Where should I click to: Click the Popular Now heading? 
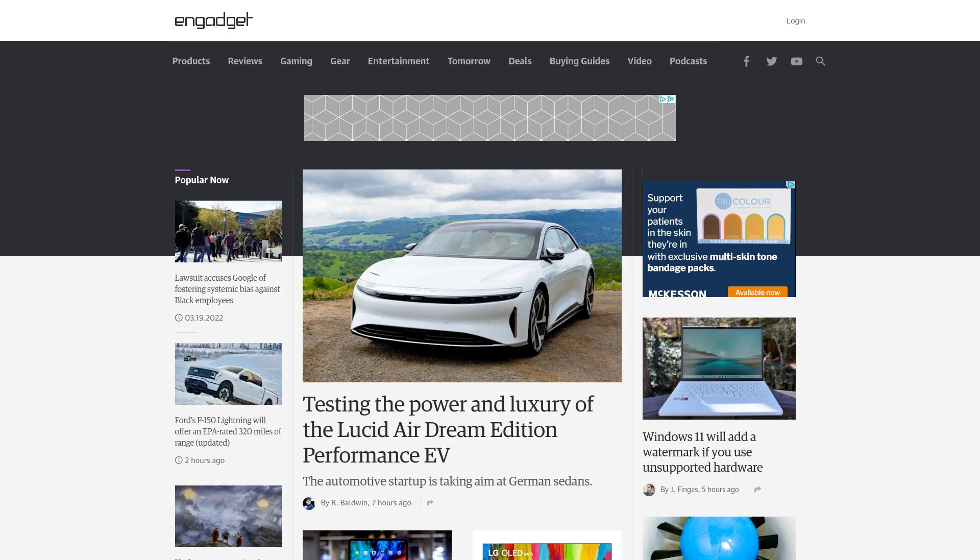[x=202, y=180]
